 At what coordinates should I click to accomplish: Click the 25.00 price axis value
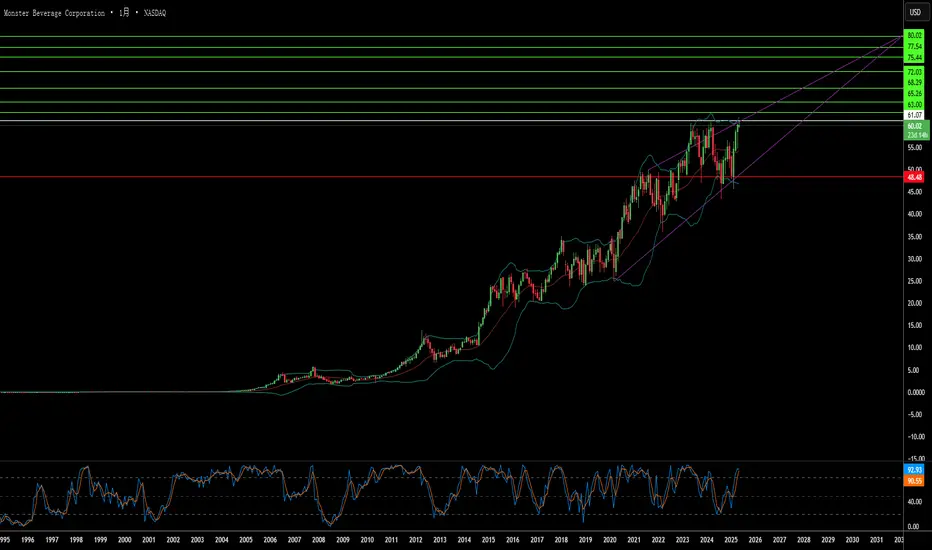(x=915, y=281)
